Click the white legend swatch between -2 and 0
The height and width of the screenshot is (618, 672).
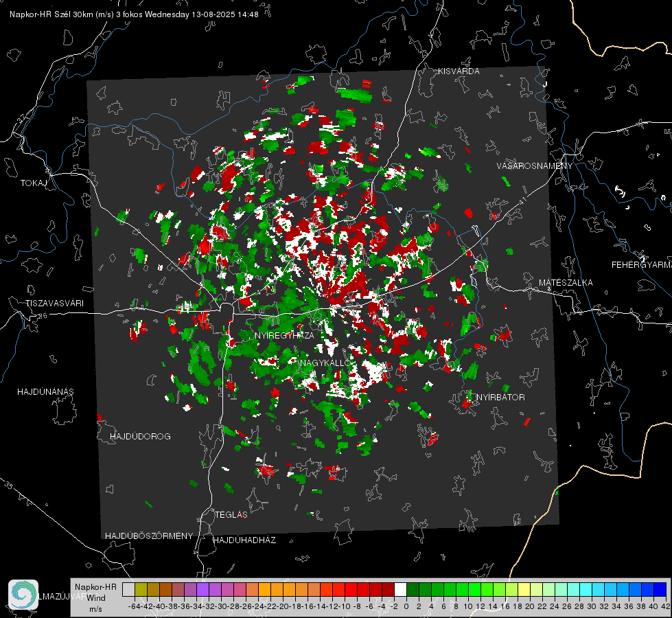pos(400,590)
